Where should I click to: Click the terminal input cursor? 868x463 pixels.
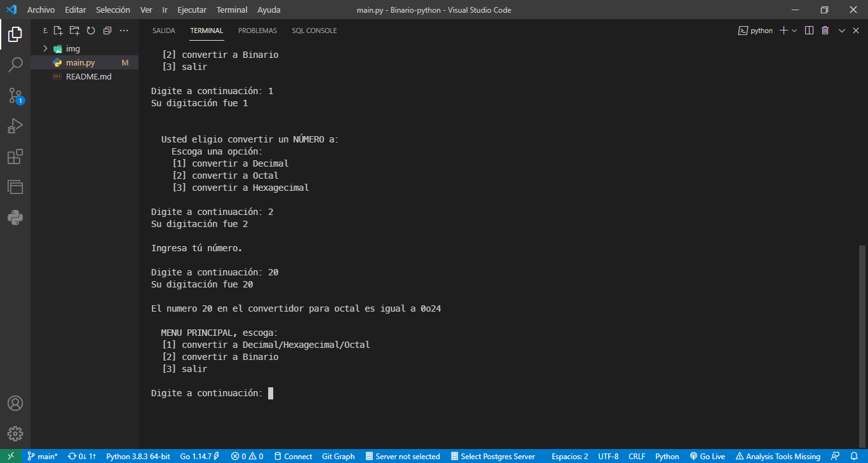click(271, 393)
